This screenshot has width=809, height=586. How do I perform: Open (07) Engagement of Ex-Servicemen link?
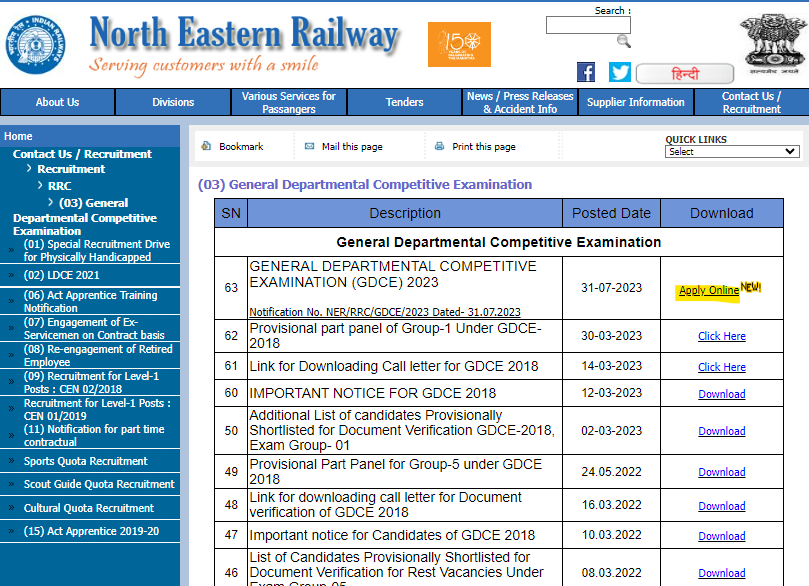click(94, 329)
